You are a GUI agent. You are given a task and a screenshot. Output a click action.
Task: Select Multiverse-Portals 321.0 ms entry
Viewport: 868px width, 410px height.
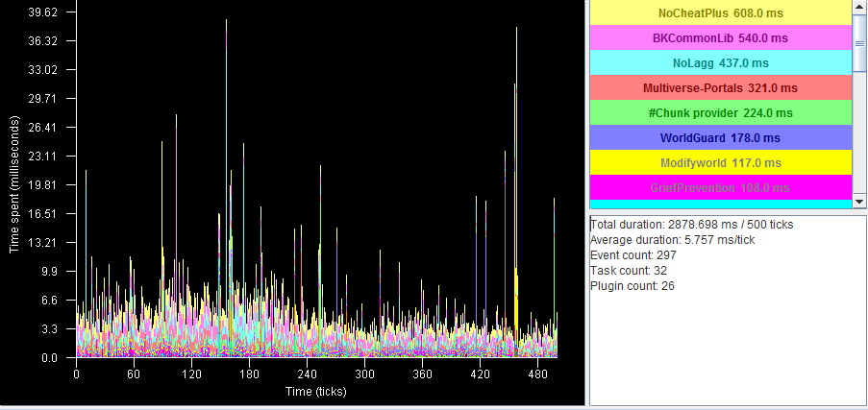pyautogui.click(x=720, y=88)
